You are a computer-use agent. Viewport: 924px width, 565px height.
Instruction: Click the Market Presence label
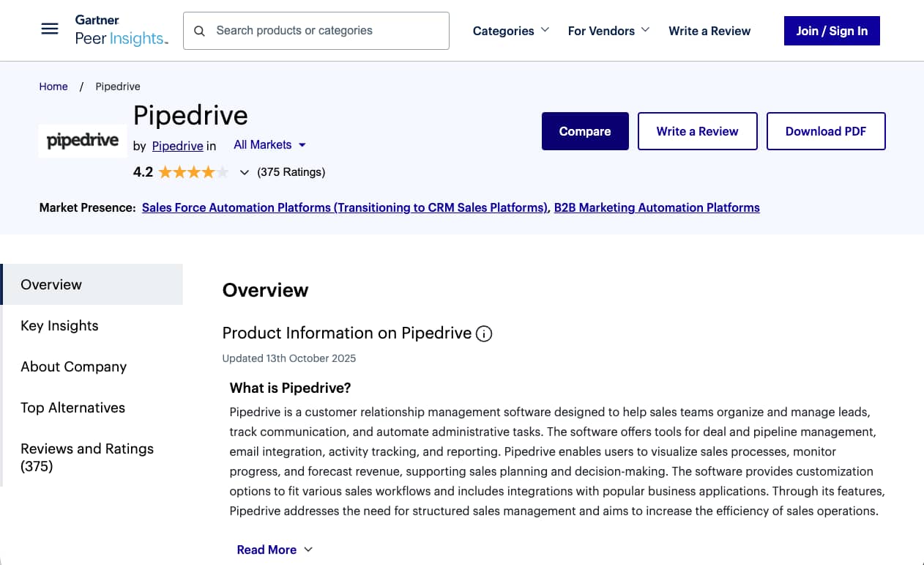pyautogui.click(x=88, y=207)
